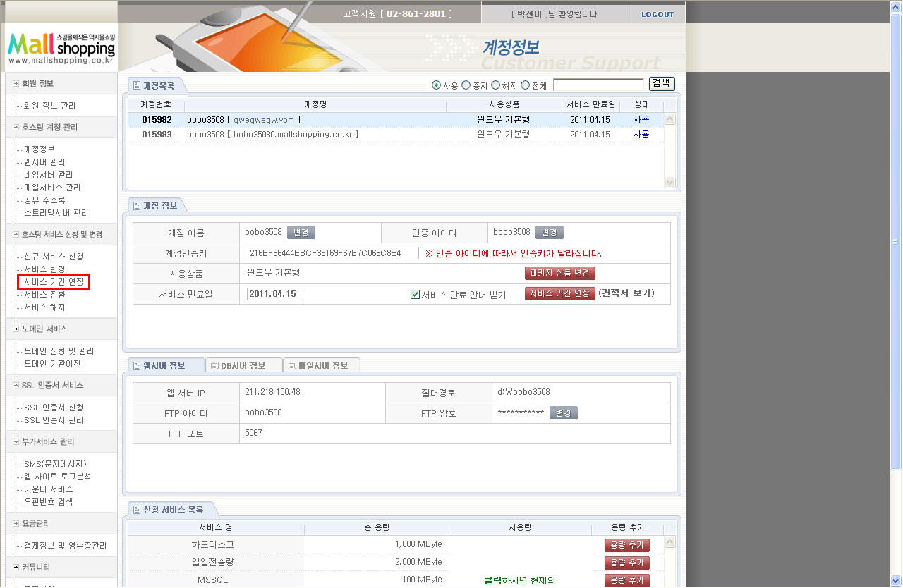903x588 pixels.
Task: Click the 검색 search button
Action: (661, 83)
